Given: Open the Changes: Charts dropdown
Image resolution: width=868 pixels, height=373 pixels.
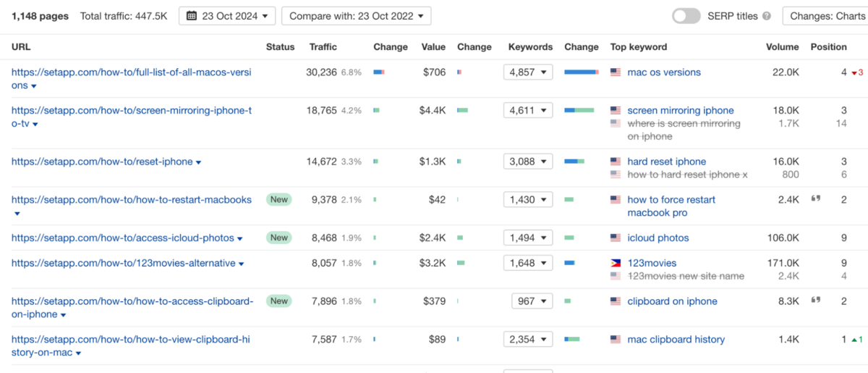Looking at the screenshot, I should pyautogui.click(x=825, y=16).
